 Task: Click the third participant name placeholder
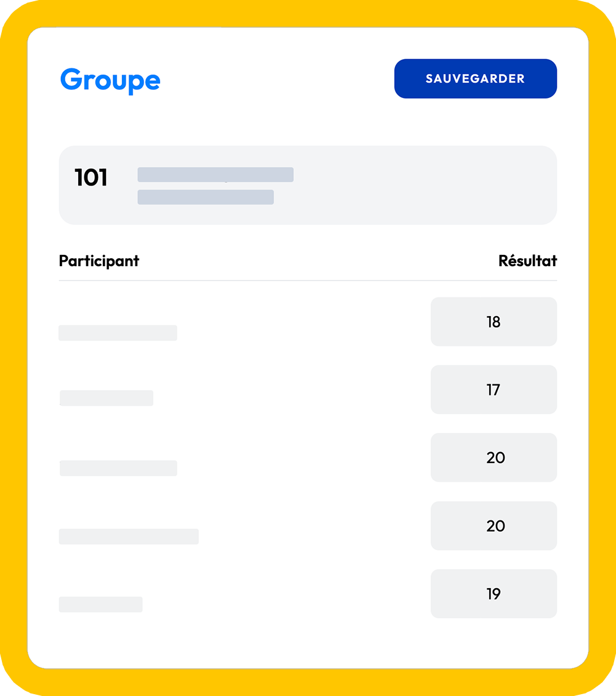(118, 468)
